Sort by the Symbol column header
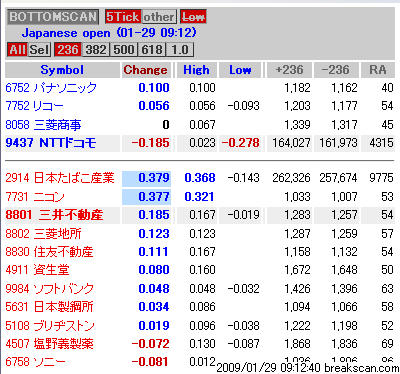This screenshot has height=374, width=400. click(x=62, y=70)
